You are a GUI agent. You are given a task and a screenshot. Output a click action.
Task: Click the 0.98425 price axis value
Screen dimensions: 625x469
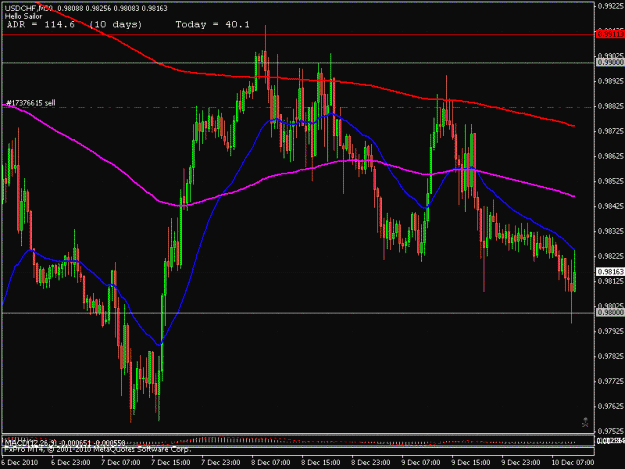611,206
